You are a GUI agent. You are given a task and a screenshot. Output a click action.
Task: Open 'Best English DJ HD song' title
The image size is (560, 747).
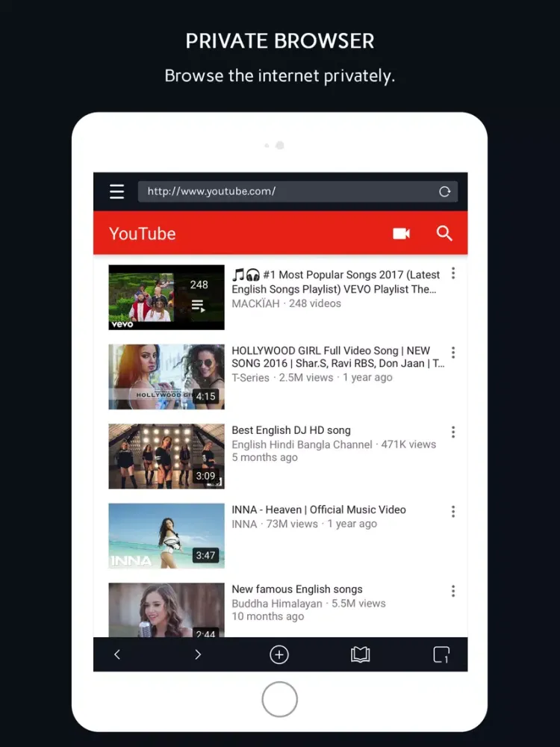tap(291, 430)
